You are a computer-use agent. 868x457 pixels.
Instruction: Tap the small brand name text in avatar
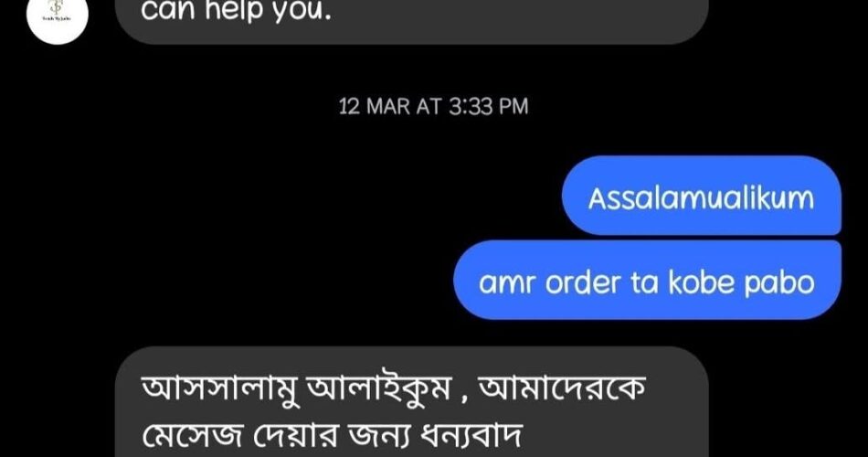(x=57, y=19)
